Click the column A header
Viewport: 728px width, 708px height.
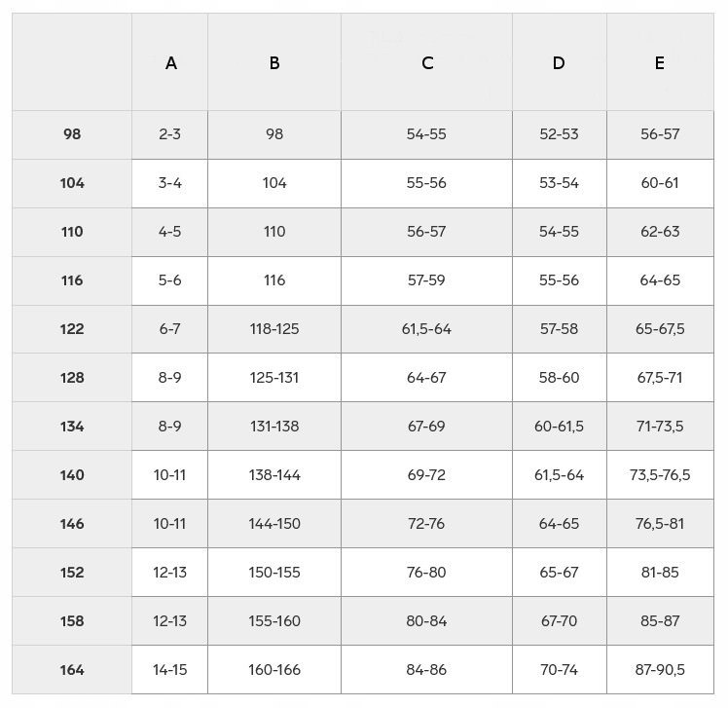[x=170, y=63]
